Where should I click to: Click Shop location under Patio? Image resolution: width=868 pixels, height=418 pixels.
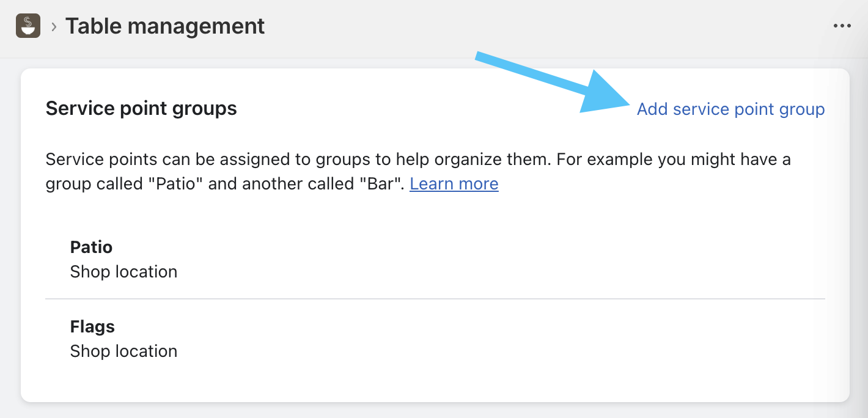[x=123, y=272]
